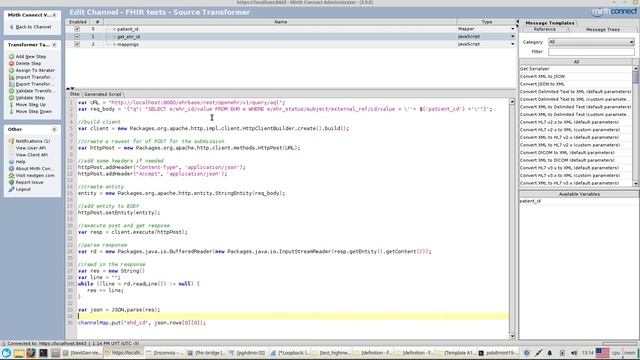Screen dimensions: 640x360
Task: Click the View Client API link
Action: coord(32,155)
